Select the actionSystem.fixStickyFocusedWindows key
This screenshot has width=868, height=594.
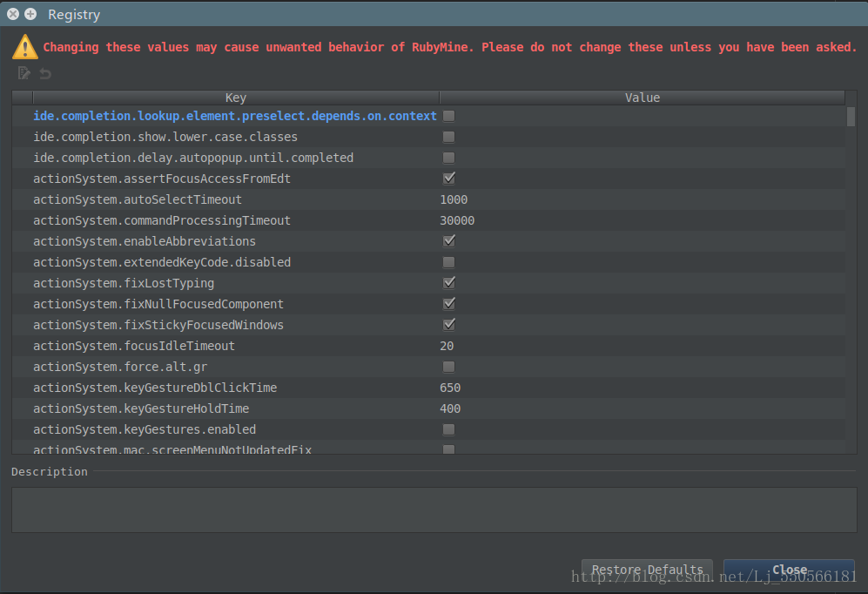coord(158,325)
